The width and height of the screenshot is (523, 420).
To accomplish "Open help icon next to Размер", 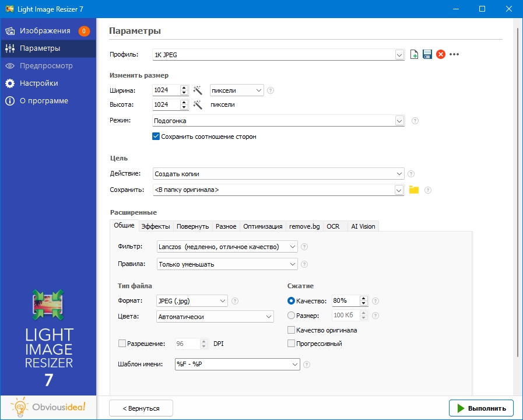I will click(375, 316).
